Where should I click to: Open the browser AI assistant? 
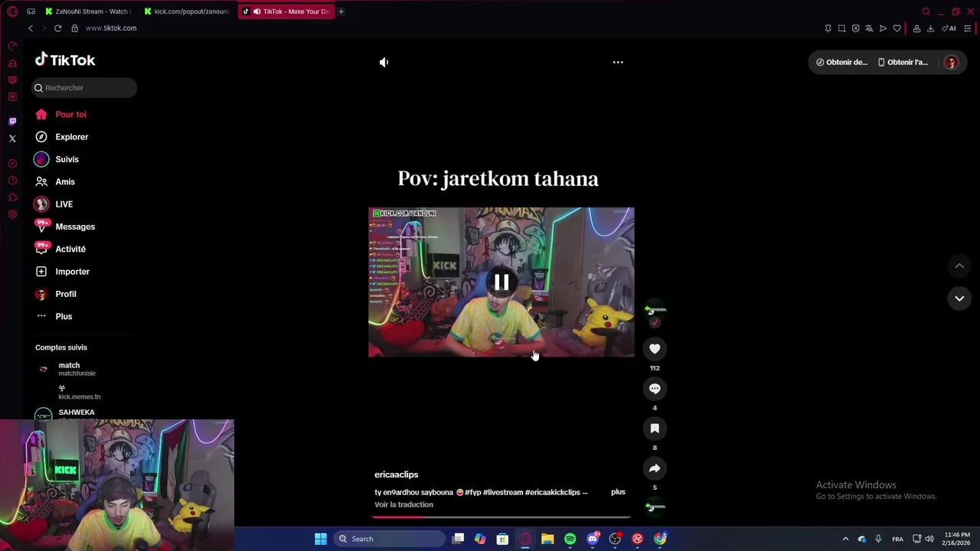949,28
